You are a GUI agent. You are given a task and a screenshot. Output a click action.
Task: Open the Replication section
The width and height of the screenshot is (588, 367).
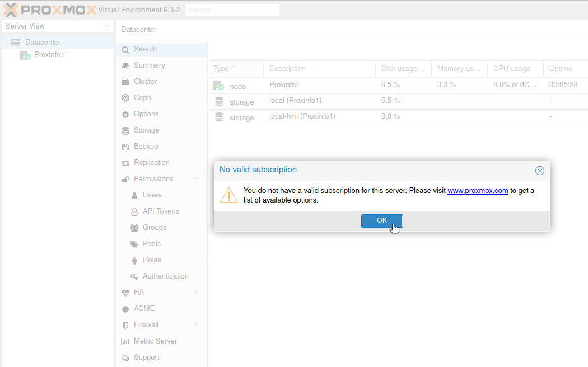[152, 163]
